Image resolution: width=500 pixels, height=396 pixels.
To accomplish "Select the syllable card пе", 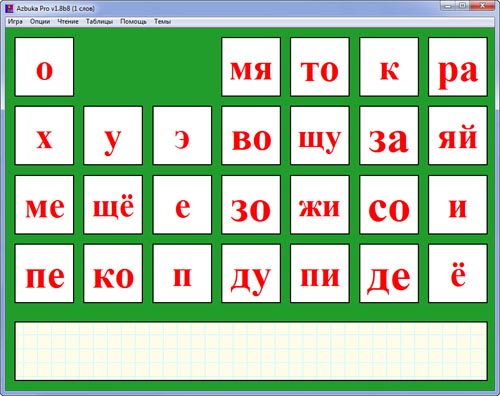I will point(44,274).
